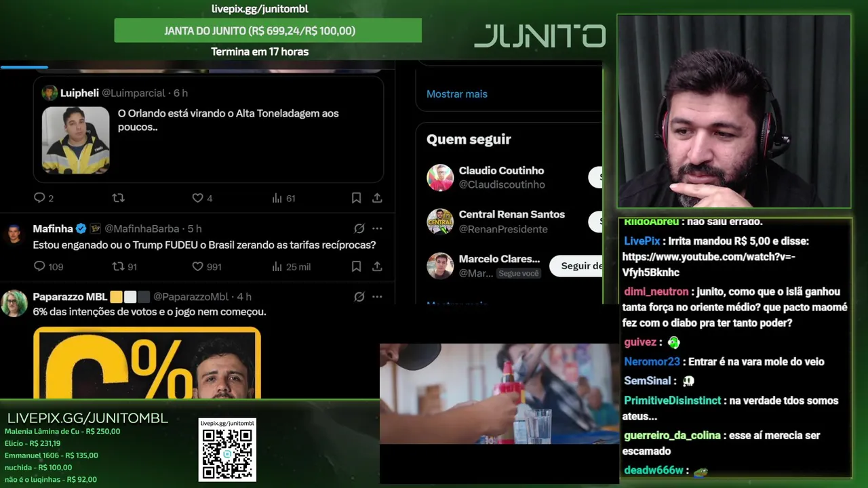Viewport: 868px width, 488px height.
Task: Click the JUNITO logo text
Action: coord(540,36)
